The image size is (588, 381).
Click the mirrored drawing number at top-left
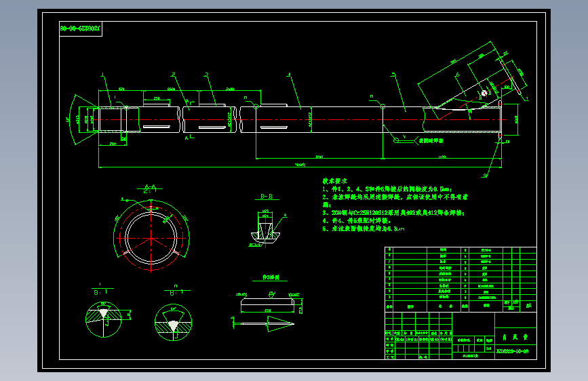(x=80, y=28)
